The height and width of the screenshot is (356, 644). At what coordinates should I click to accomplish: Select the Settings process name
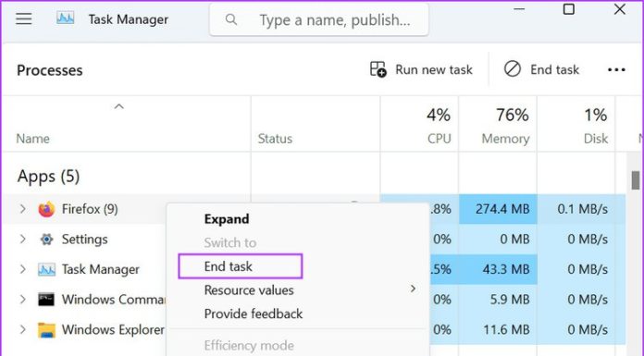pos(84,239)
